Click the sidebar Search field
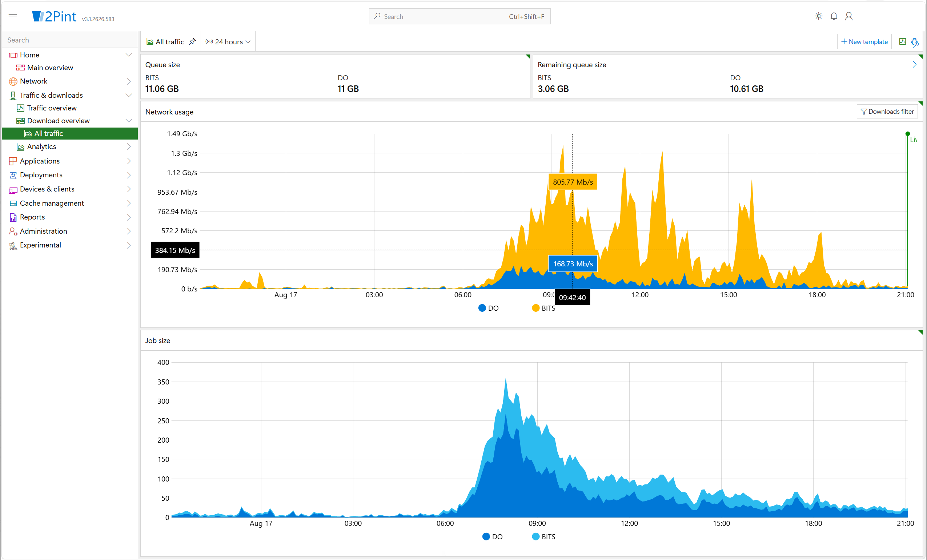 [69, 40]
